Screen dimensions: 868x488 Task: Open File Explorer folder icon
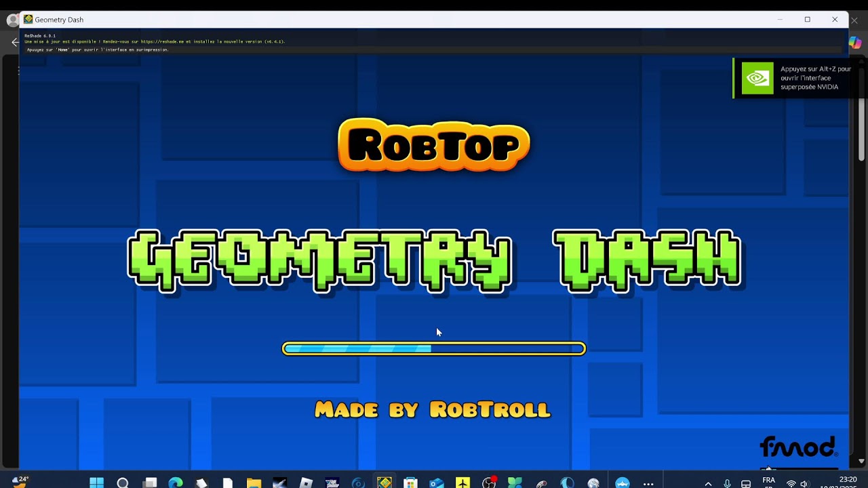(x=254, y=483)
